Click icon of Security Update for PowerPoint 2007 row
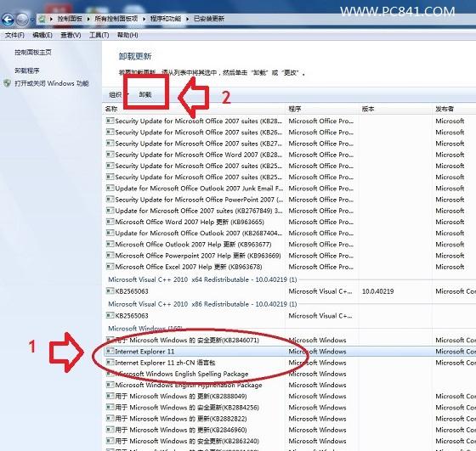 [x=110, y=200]
